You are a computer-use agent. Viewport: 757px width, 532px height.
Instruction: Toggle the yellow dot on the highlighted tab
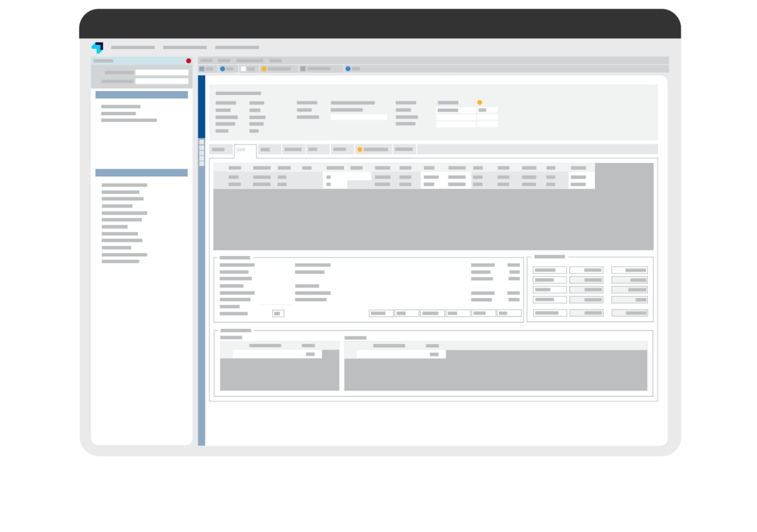pos(360,149)
